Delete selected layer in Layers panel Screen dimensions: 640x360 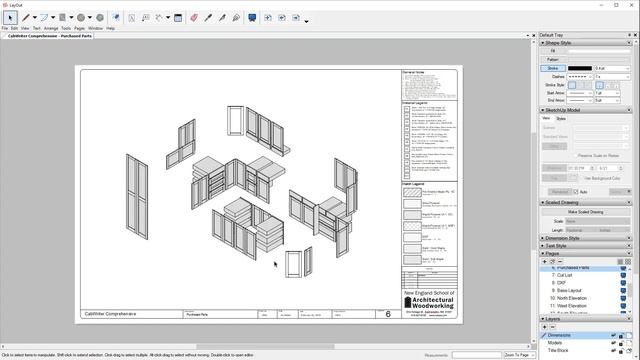coord(553,327)
